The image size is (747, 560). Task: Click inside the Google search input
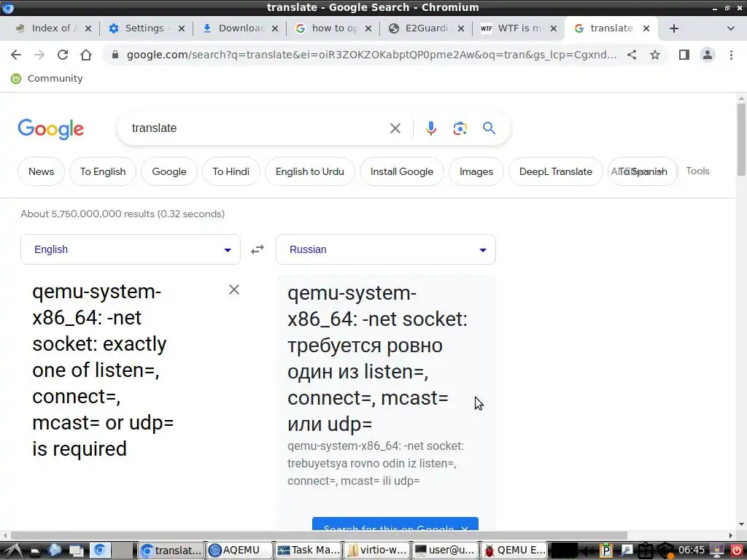258,128
